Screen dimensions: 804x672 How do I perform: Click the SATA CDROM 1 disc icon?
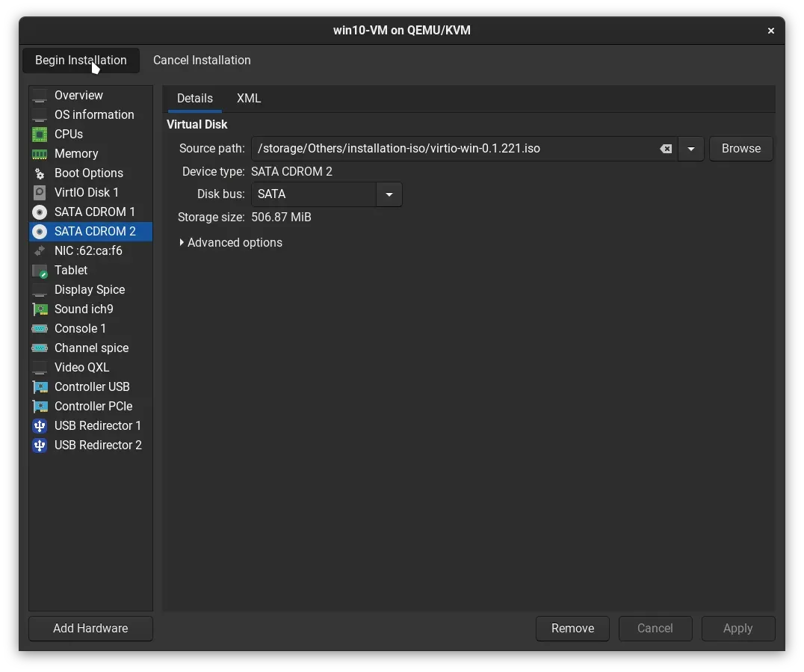click(40, 212)
